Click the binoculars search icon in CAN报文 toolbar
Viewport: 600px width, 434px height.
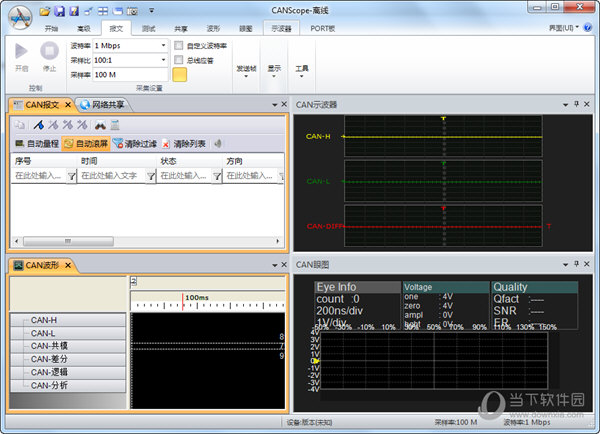100,125
